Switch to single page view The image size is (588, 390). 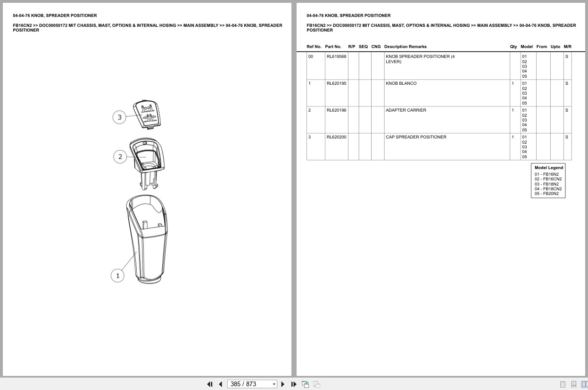(x=563, y=384)
